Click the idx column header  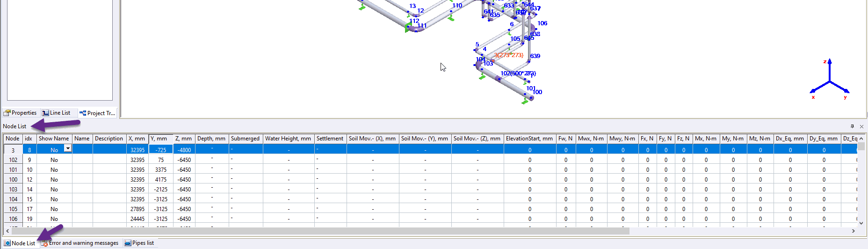click(x=29, y=139)
